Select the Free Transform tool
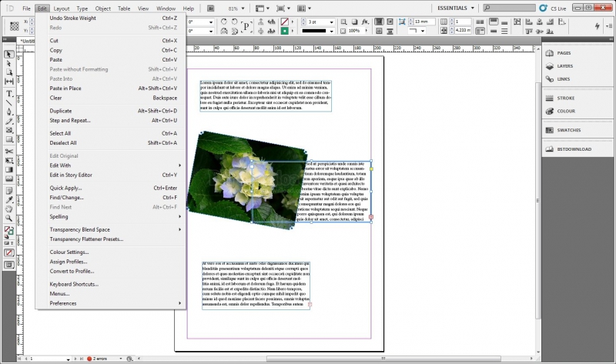 pos(8,160)
